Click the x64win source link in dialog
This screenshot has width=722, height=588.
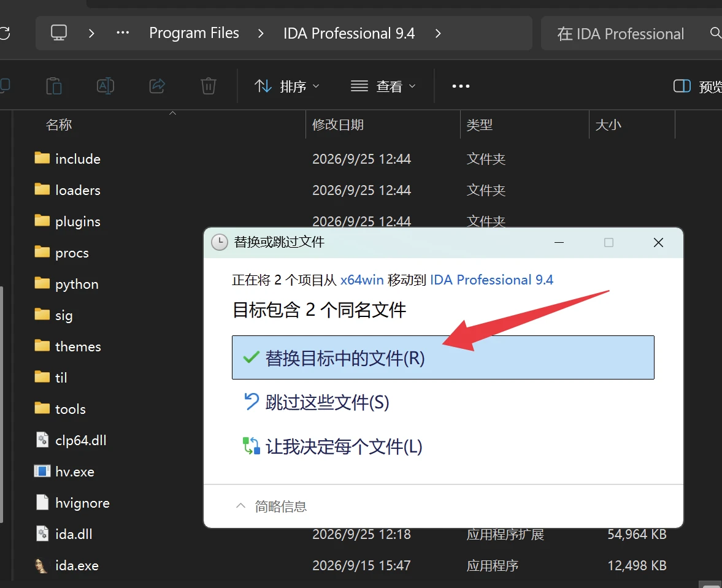(362, 280)
